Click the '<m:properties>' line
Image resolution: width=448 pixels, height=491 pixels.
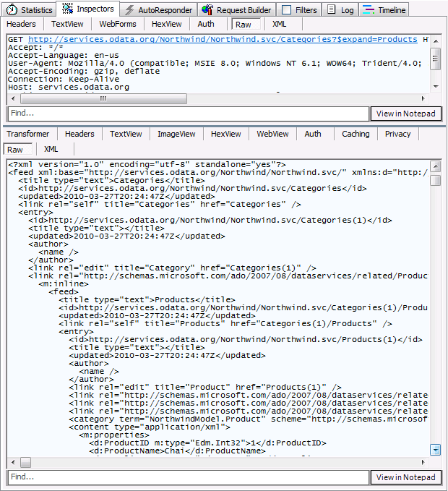(114, 435)
